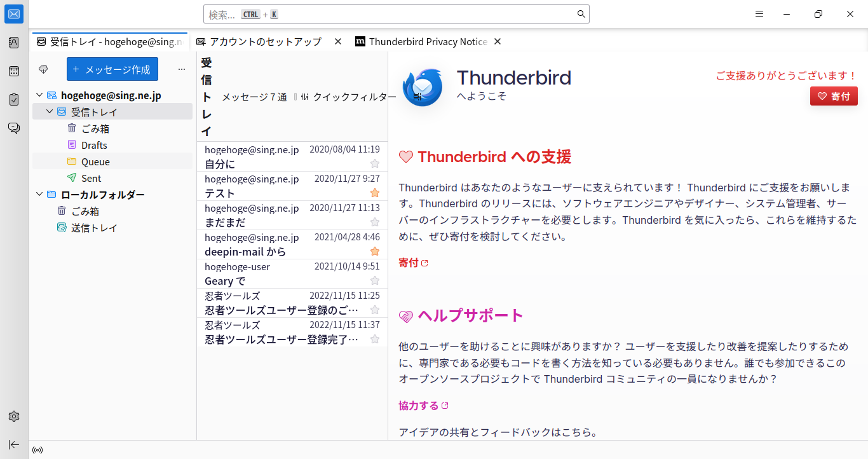Focus the 検索 search field
Image resolution: width=868 pixels, height=459 pixels.
[x=397, y=14]
